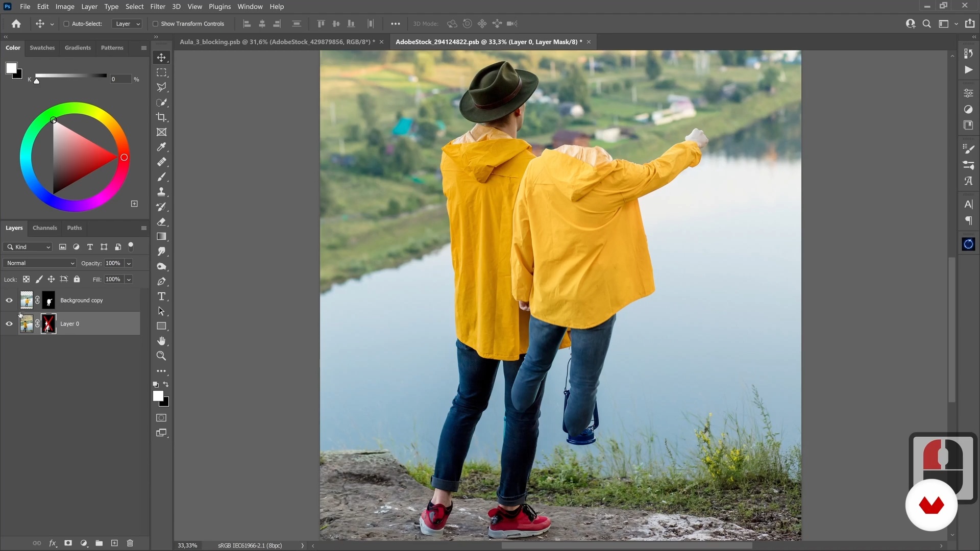Click the Layer 0 mask thumbnail

48,324
